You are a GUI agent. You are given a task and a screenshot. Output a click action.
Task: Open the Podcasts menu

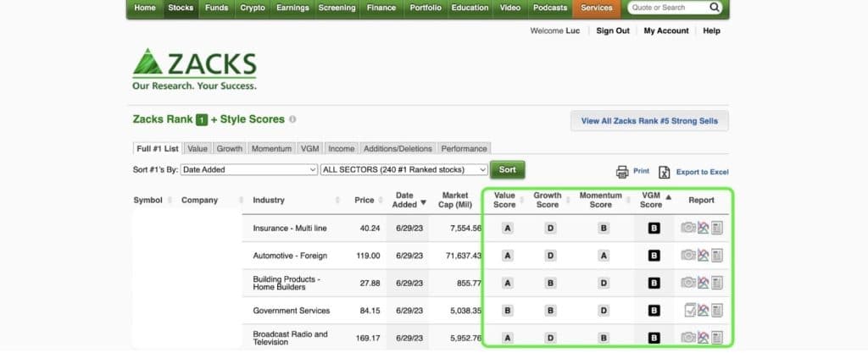pos(549,8)
